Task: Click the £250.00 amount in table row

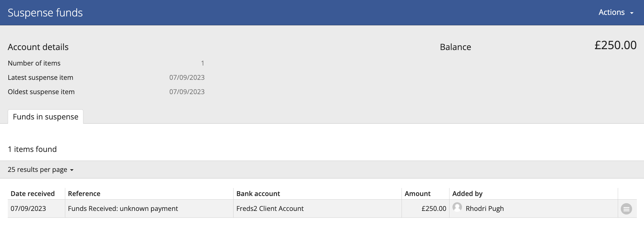Action: coord(434,209)
